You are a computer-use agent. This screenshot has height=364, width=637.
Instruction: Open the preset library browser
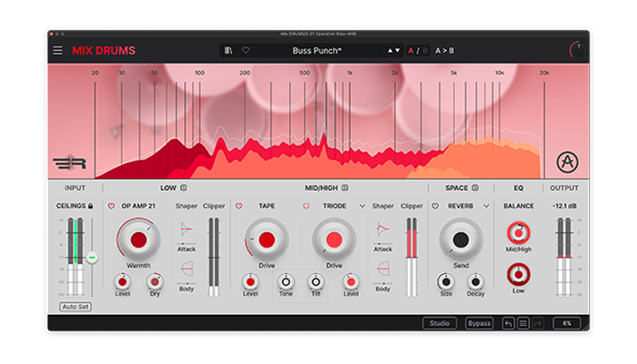tap(230, 51)
